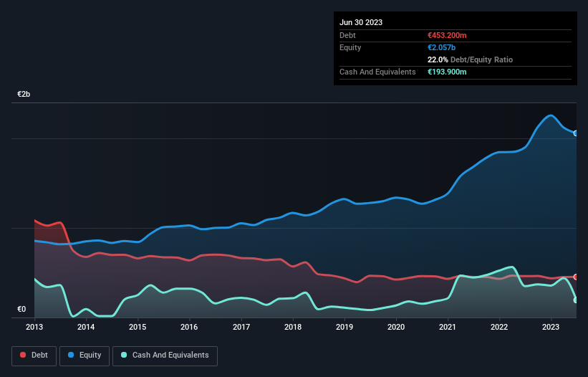Toggle the Debt series legend button
The height and width of the screenshot is (377, 588).
point(34,355)
